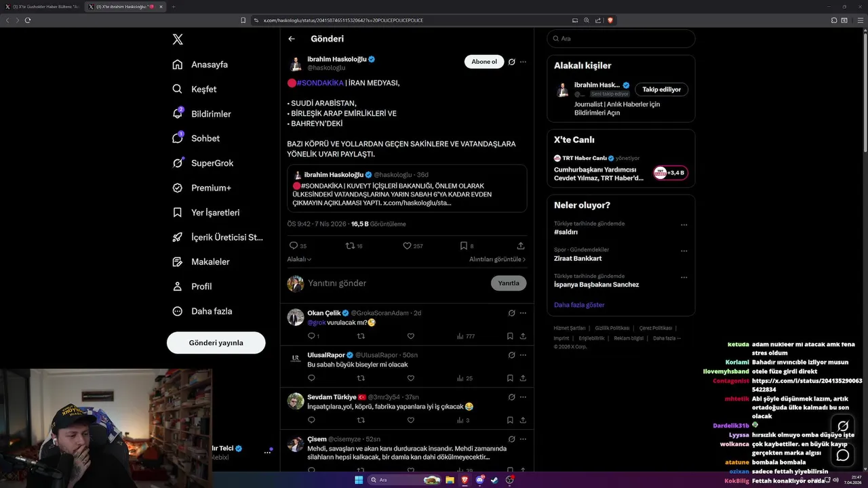This screenshot has width=868, height=488.
Task: Open the Alakalı sort dropdown
Action: tap(299, 260)
